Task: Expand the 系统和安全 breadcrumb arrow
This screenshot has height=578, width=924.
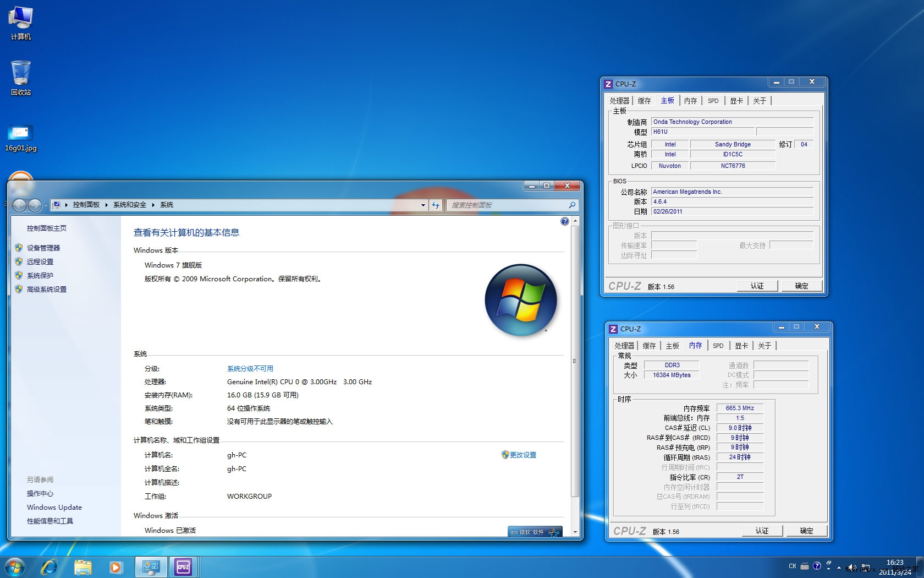Action: tap(153, 205)
